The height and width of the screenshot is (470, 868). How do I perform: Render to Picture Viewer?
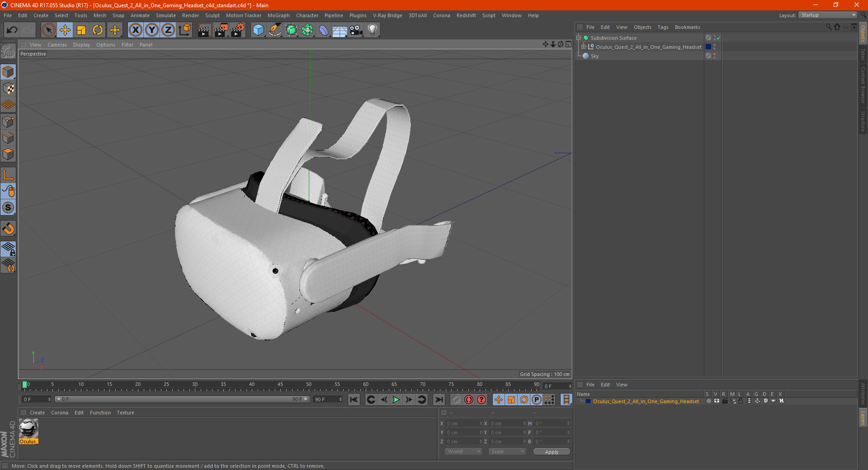click(221, 30)
